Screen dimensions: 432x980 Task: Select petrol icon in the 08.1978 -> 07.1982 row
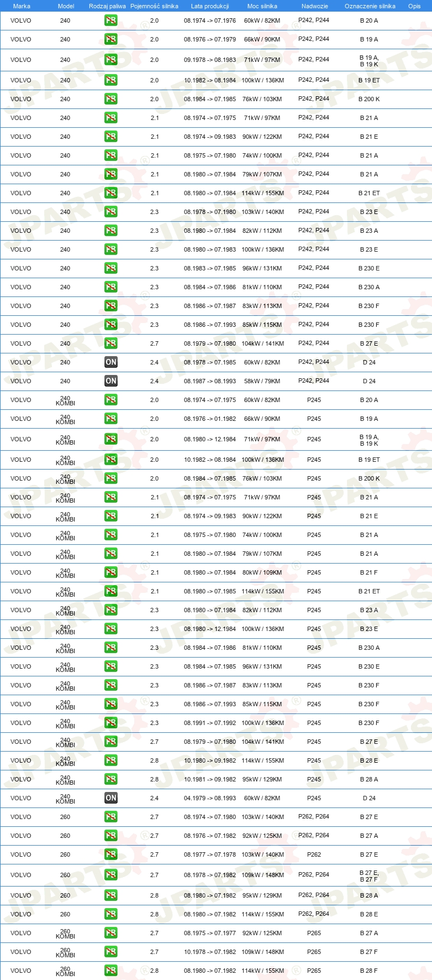point(111,875)
